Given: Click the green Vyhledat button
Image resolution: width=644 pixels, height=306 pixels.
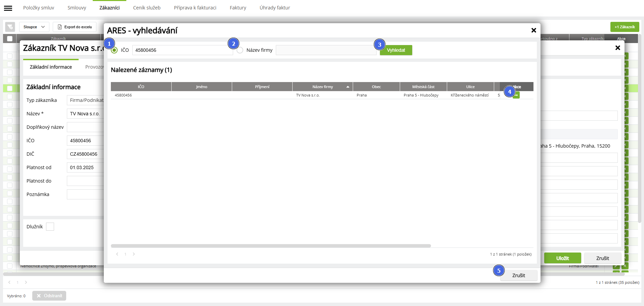Looking at the screenshot, I should [x=396, y=50].
